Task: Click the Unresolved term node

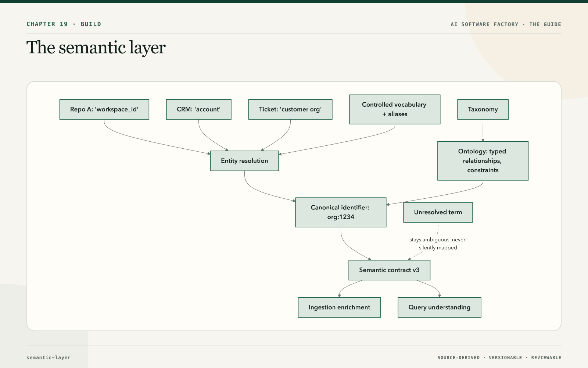Action: [x=438, y=212]
